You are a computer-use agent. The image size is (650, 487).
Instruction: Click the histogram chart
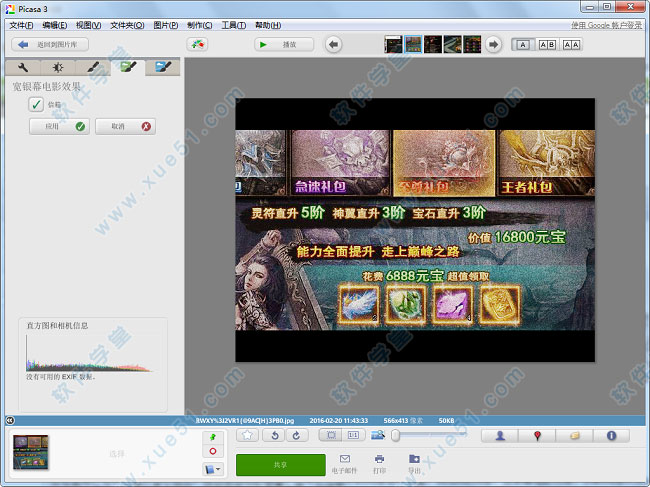89,354
